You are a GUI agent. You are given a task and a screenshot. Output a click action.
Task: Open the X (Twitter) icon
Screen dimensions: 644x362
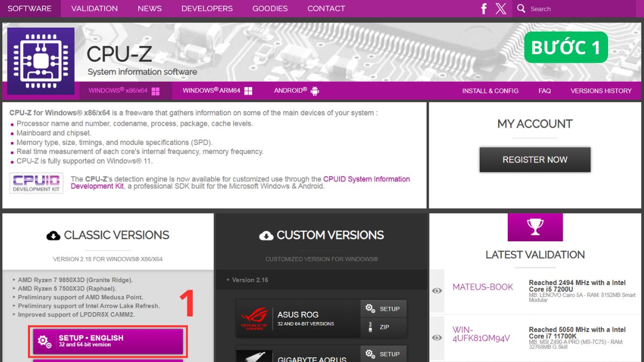tap(501, 9)
